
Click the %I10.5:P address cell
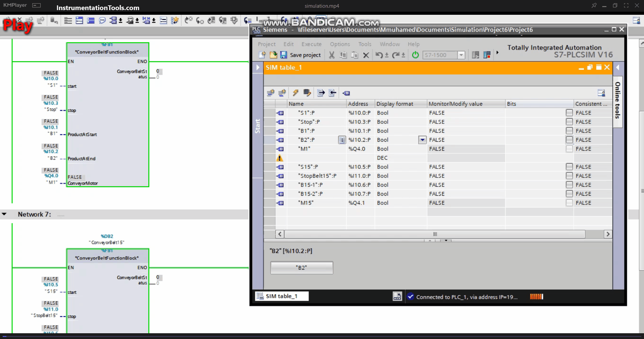[360, 167]
